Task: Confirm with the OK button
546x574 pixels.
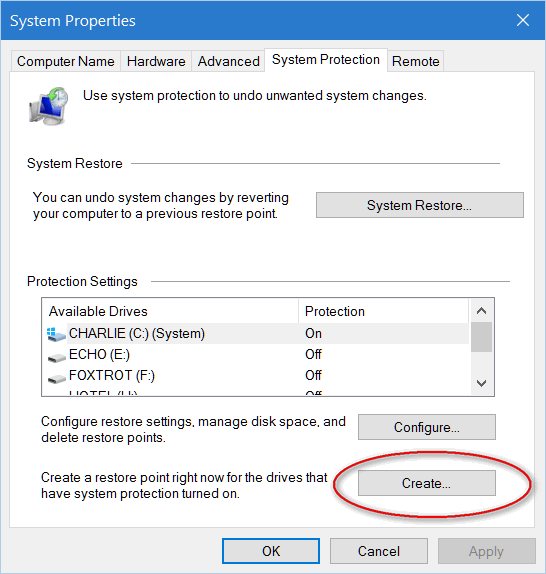Action: click(x=271, y=551)
